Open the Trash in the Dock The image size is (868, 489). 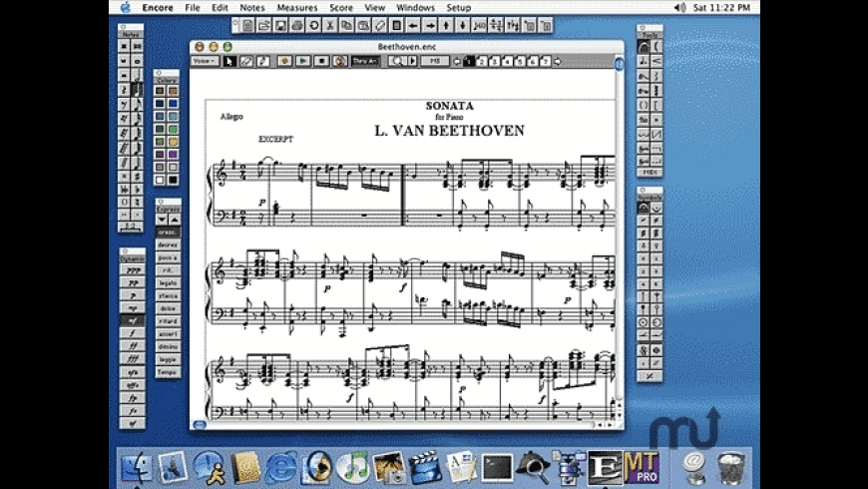(731, 468)
